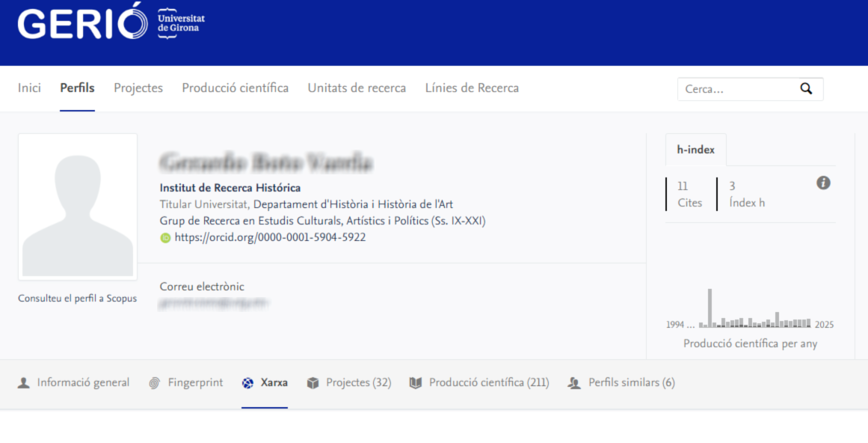The image size is (868, 443).
Task: Click the green ORCID icon
Action: [x=165, y=238]
